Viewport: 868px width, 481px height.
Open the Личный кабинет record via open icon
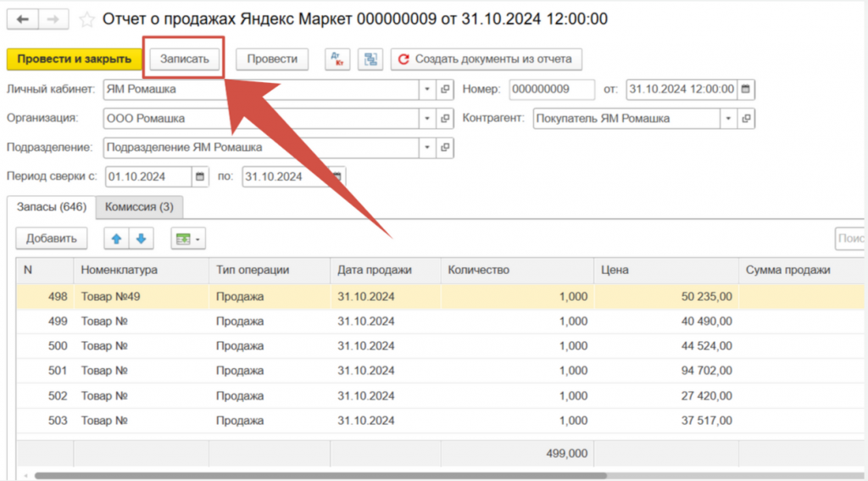click(x=446, y=89)
